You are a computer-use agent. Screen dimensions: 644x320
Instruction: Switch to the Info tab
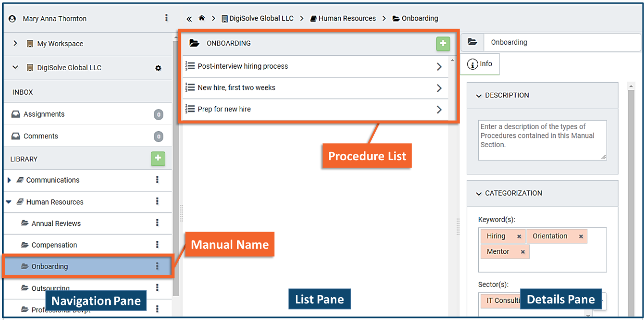click(x=480, y=64)
